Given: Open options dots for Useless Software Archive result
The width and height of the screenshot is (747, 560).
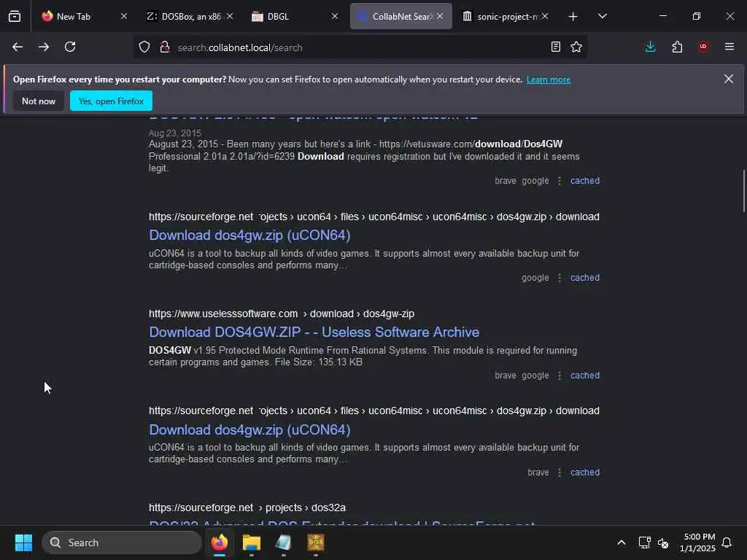Looking at the screenshot, I should click(560, 376).
